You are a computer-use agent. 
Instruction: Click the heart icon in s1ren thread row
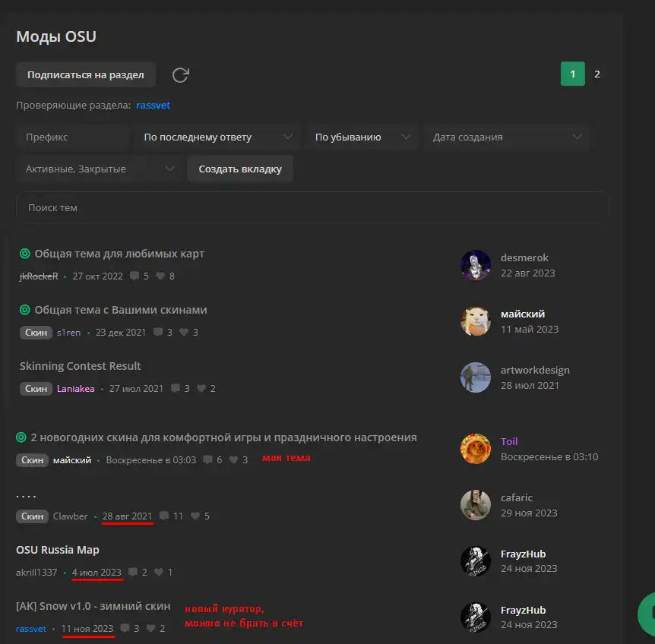coord(184,332)
